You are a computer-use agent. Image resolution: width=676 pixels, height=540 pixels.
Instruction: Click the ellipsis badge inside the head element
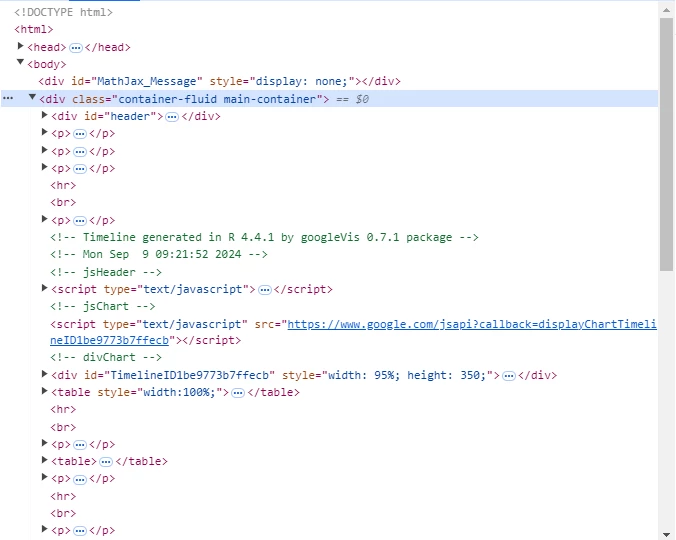[x=76, y=47]
